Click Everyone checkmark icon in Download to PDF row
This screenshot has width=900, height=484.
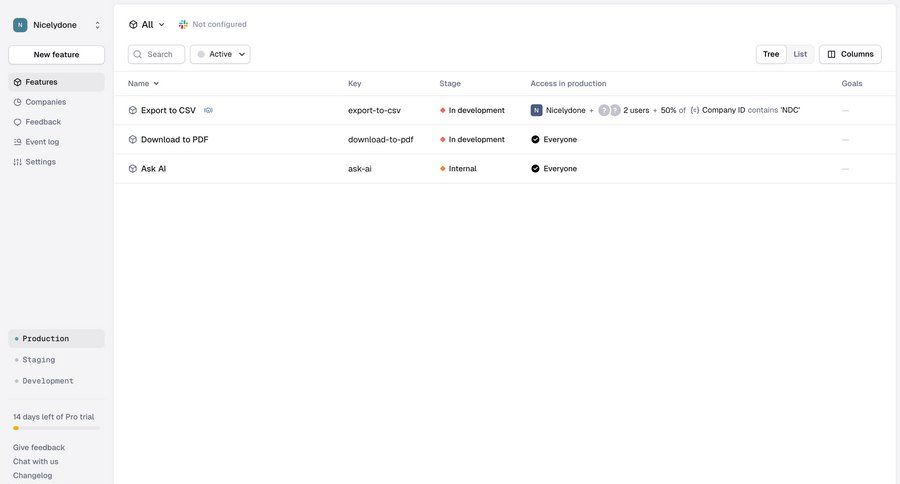tap(535, 140)
